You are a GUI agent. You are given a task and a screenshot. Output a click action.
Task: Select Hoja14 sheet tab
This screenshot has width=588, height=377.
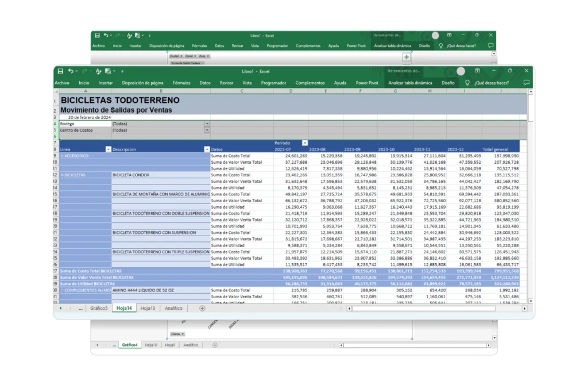click(124, 308)
